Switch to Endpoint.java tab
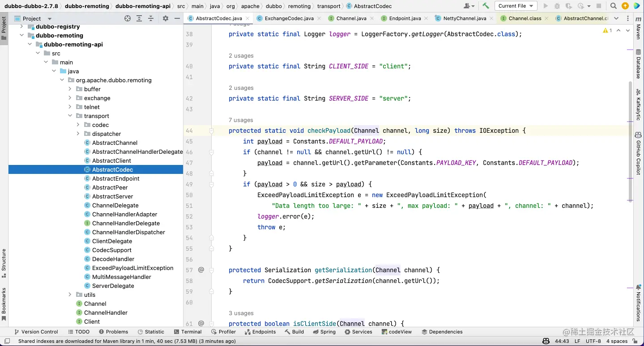 (405, 18)
